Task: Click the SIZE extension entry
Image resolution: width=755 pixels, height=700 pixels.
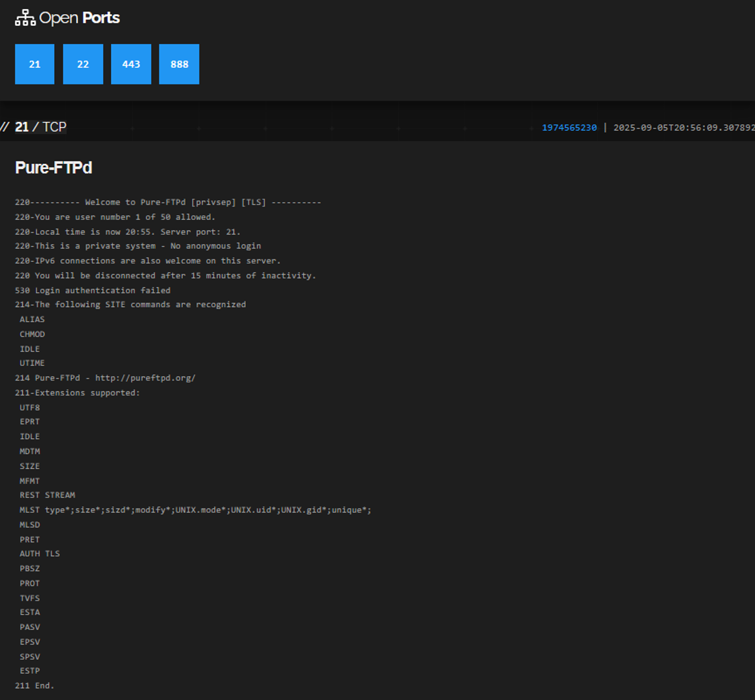Action: coord(30,466)
